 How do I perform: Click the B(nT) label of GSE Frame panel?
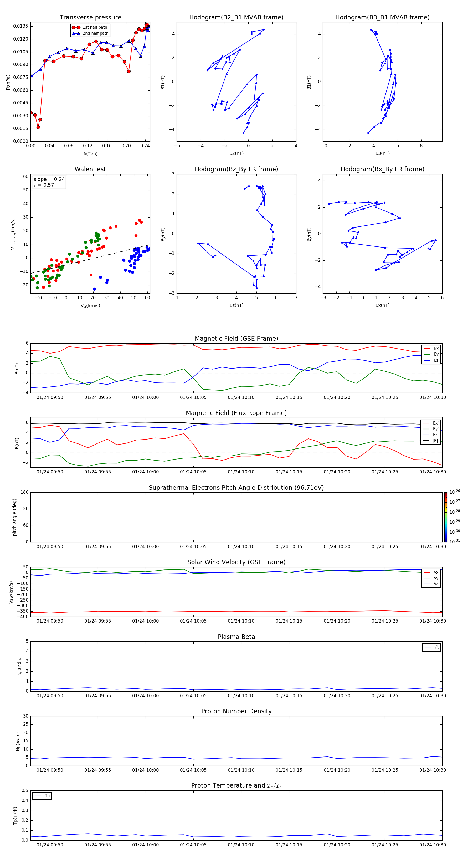coord(17,369)
